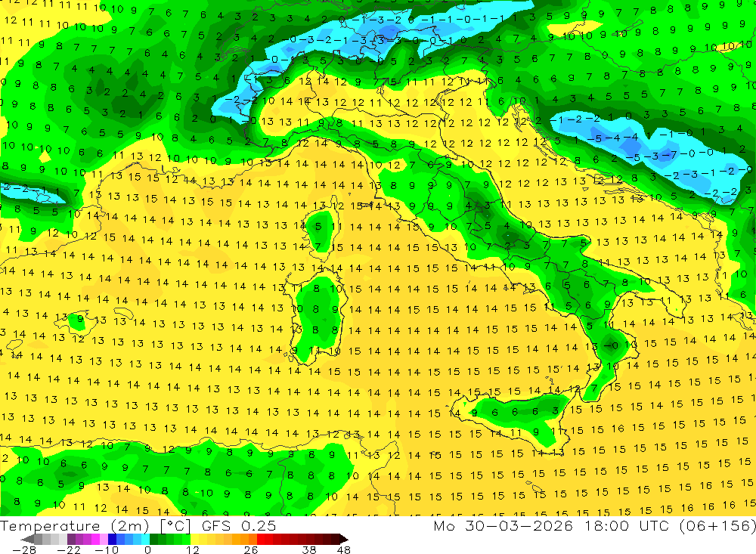Click the '0' legend value under the color bar
Viewport: 756px width, 554px height.
pos(148,549)
